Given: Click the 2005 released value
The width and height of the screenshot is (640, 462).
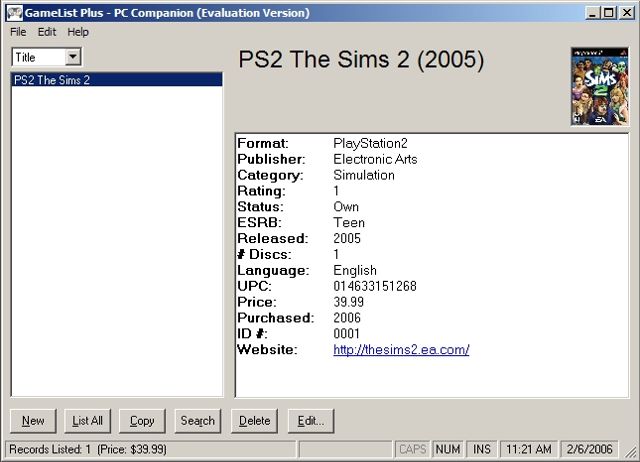Looking at the screenshot, I should 347,238.
